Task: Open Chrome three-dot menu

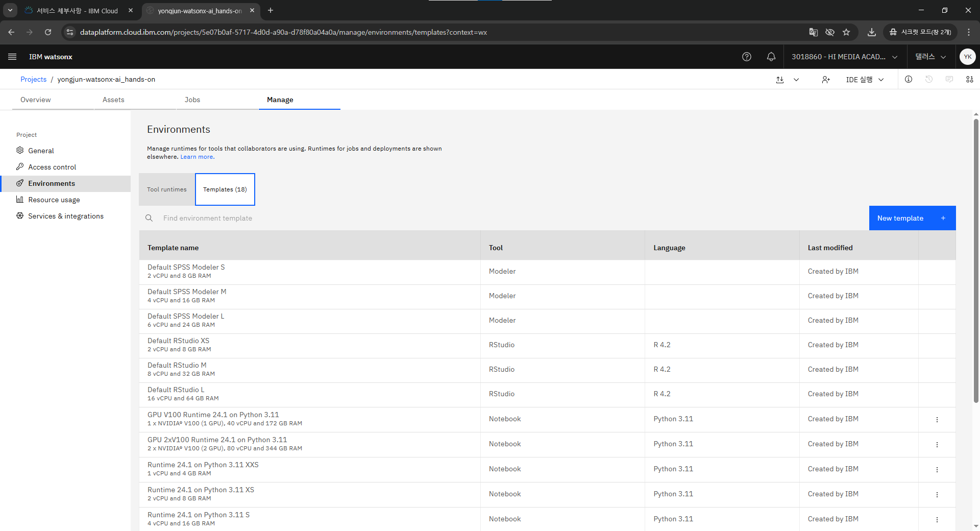Action: [x=969, y=32]
